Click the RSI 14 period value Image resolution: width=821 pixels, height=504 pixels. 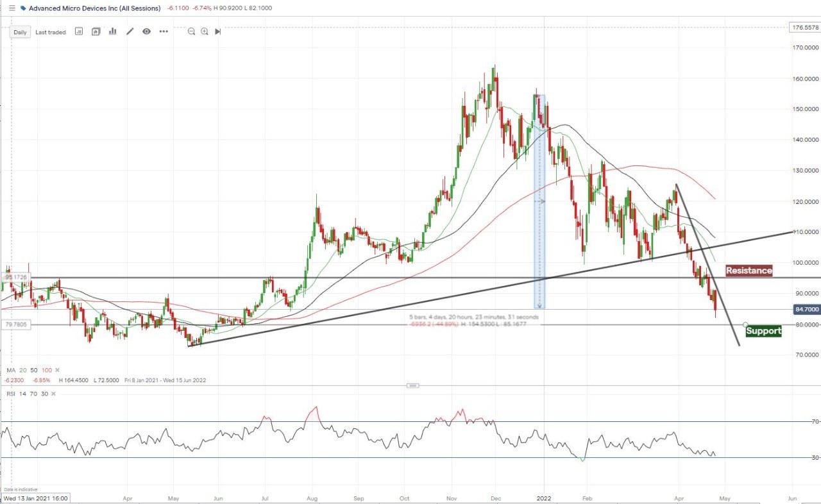(22, 394)
